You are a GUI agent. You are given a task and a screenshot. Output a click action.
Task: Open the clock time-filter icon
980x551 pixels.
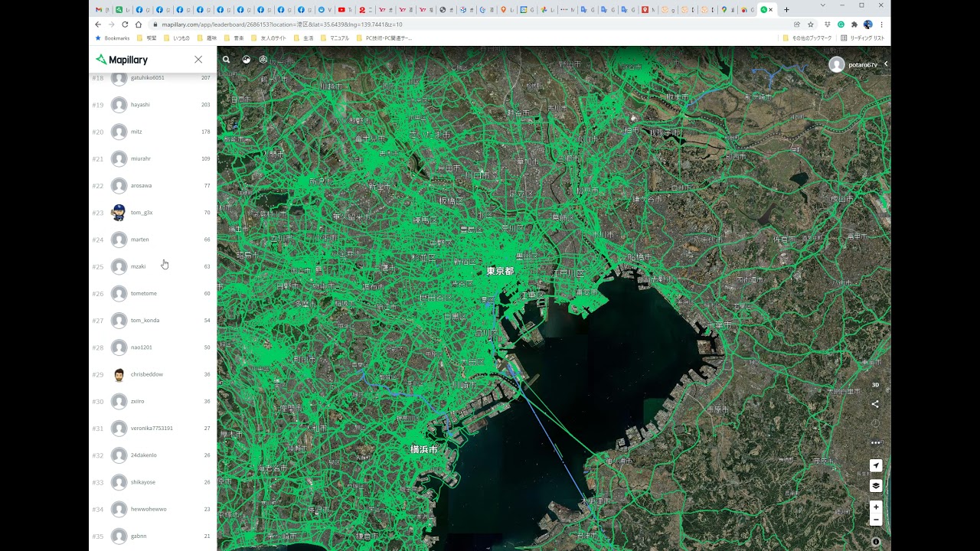(x=876, y=423)
